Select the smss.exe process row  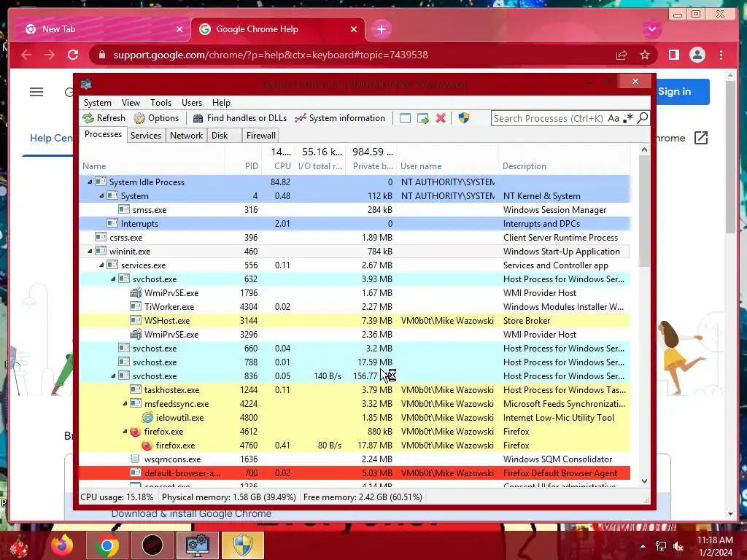pyautogui.click(x=355, y=209)
